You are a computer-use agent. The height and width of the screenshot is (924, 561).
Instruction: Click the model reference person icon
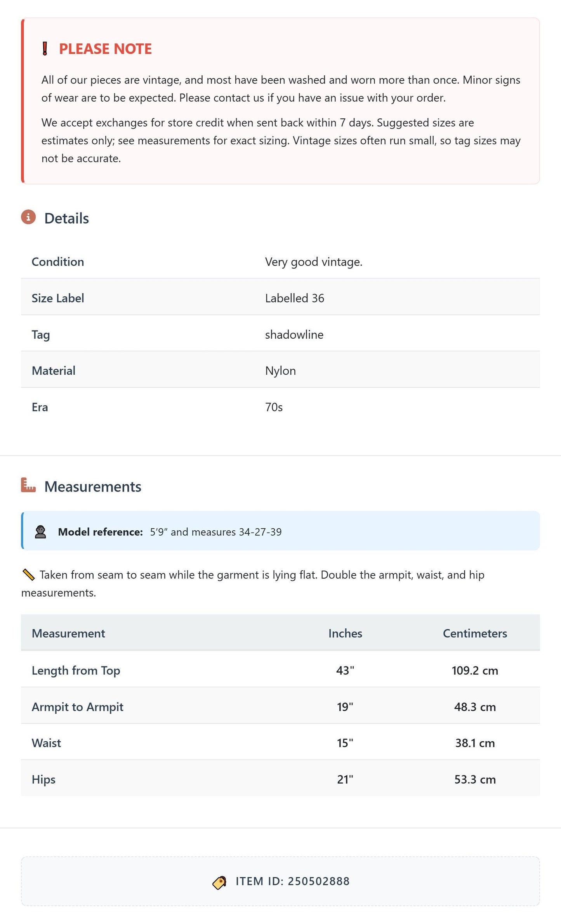point(40,532)
